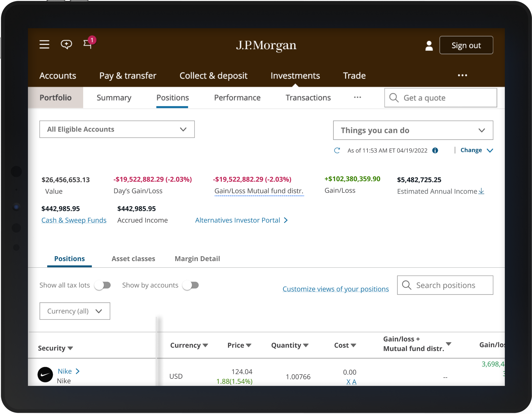
Task: Click download arrow by Estimated Annual Income
Action: (x=481, y=191)
